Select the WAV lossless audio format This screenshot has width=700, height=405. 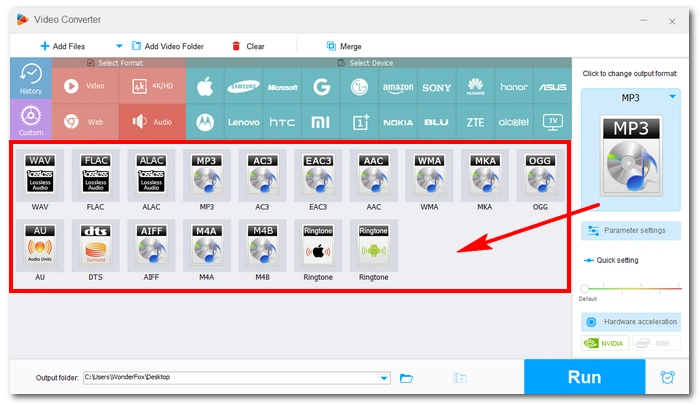click(x=40, y=175)
